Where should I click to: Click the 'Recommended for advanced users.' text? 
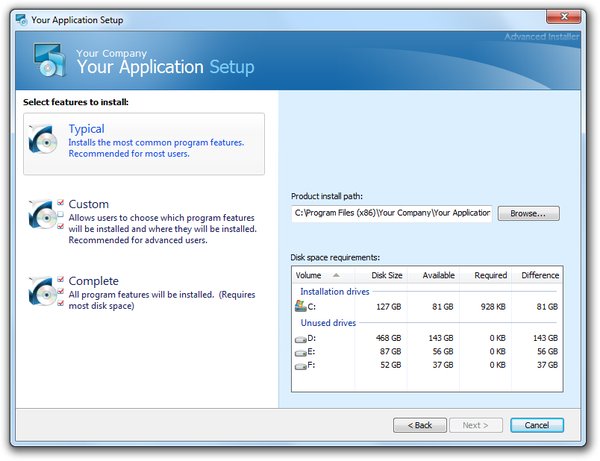[x=138, y=240]
